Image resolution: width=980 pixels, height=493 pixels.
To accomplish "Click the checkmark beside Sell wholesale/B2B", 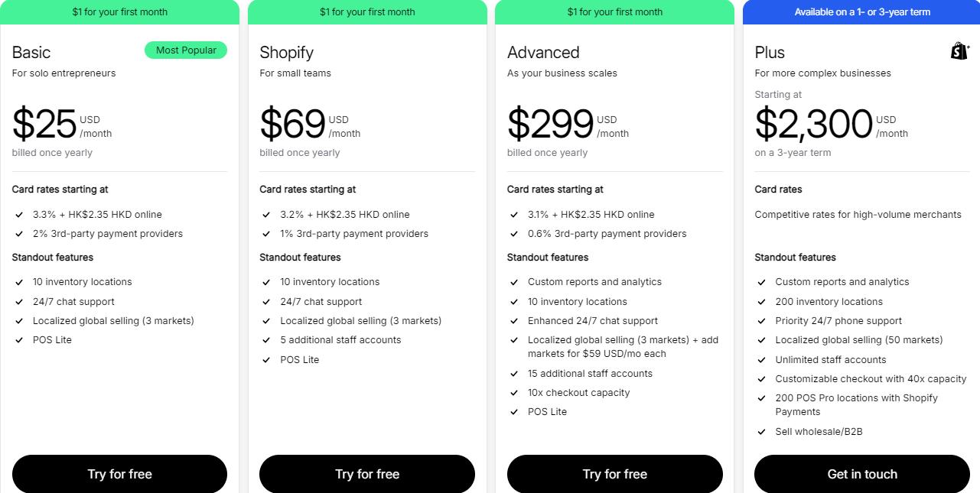I will [x=763, y=431].
